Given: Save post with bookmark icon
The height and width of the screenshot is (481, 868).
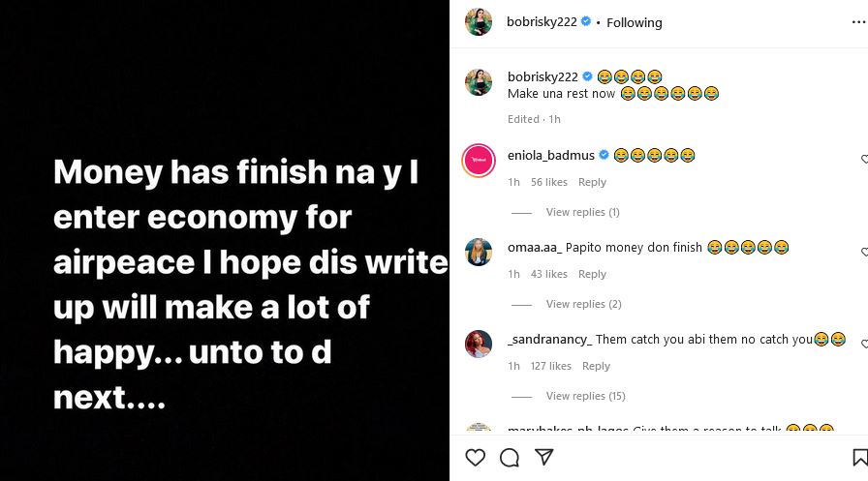Looking at the screenshot, I should (x=860, y=457).
